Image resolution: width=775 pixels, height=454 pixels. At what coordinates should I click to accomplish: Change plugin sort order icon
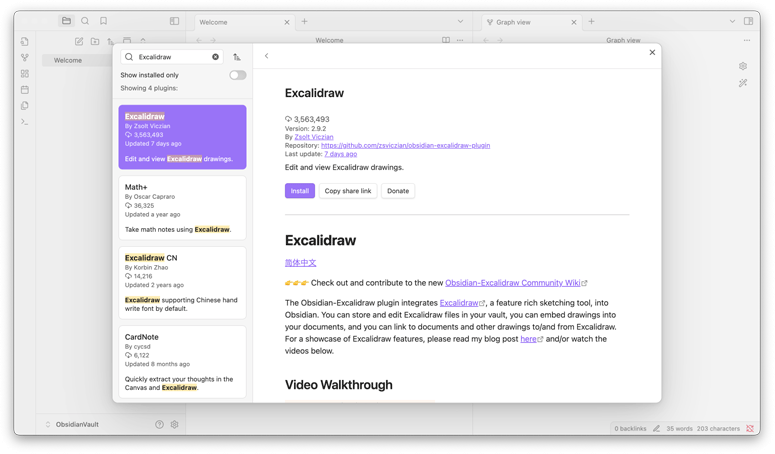pyautogui.click(x=237, y=57)
